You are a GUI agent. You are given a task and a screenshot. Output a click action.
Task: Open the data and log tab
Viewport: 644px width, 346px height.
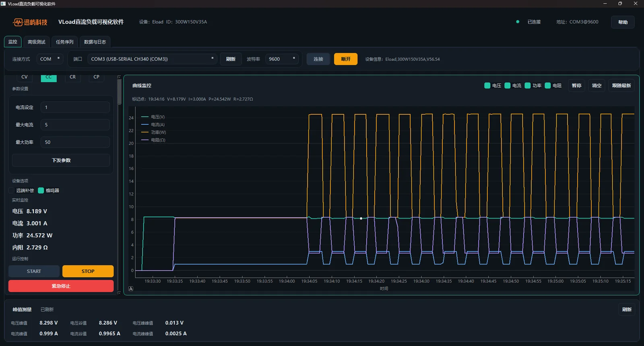(95, 42)
